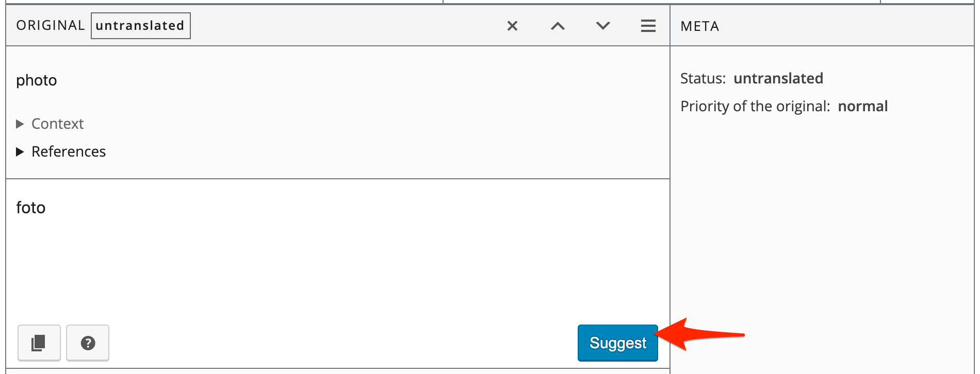980x374 pixels.
Task: Click the "untranslated" badge beside ORIGINAL
Action: coord(140,26)
